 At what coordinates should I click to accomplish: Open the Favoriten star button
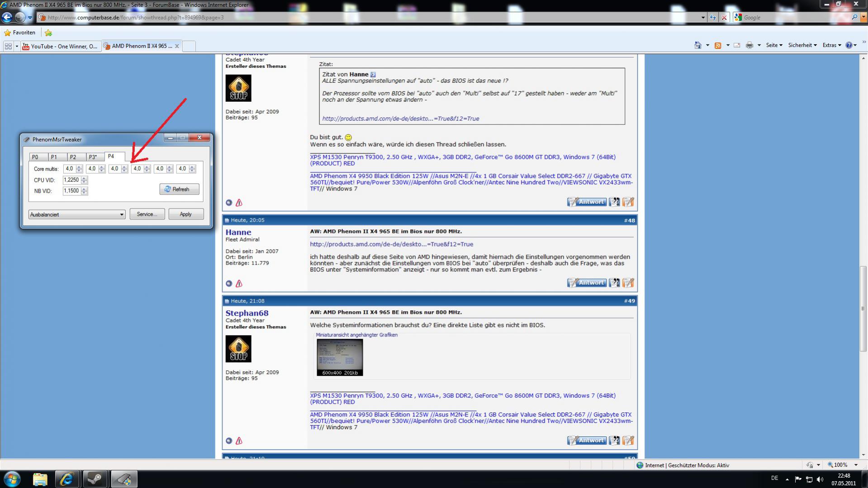pyautogui.click(x=19, y=33)
